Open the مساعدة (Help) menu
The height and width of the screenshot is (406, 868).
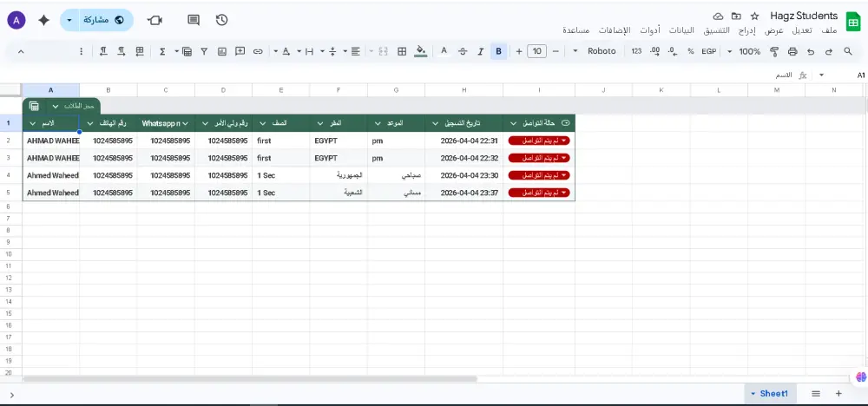pyautogui.click(x=575, y=30)
